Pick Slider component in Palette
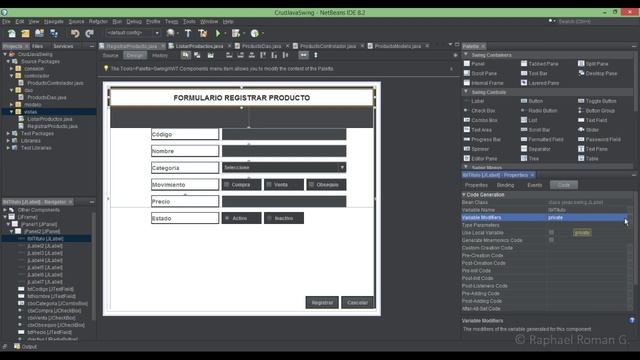The width and height of the screenshot is (640, 360). pyautogui.click(x=589, y=130)
